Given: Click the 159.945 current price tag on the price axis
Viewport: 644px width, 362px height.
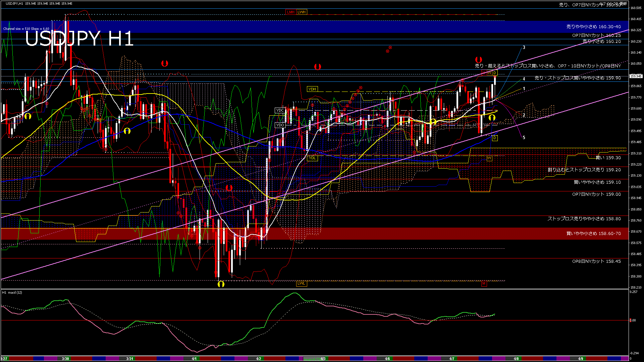Looking at the screenshot, I should point(636,76).
